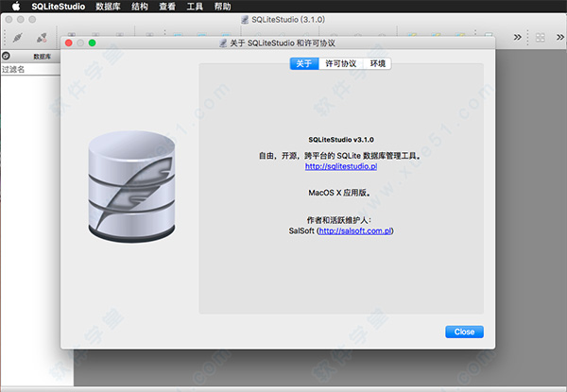
Task: Click the disconnect from database toolbar icon
Action: coord(42,38)
